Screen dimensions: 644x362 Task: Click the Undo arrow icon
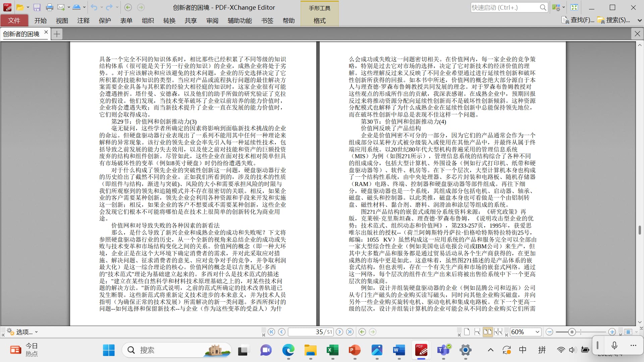pyautogui.click(x=94, y=7)
